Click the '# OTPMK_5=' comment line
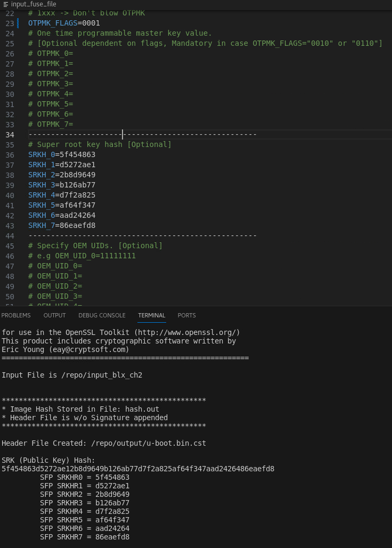This screenshot has height=548, width=392. point(51,104)
